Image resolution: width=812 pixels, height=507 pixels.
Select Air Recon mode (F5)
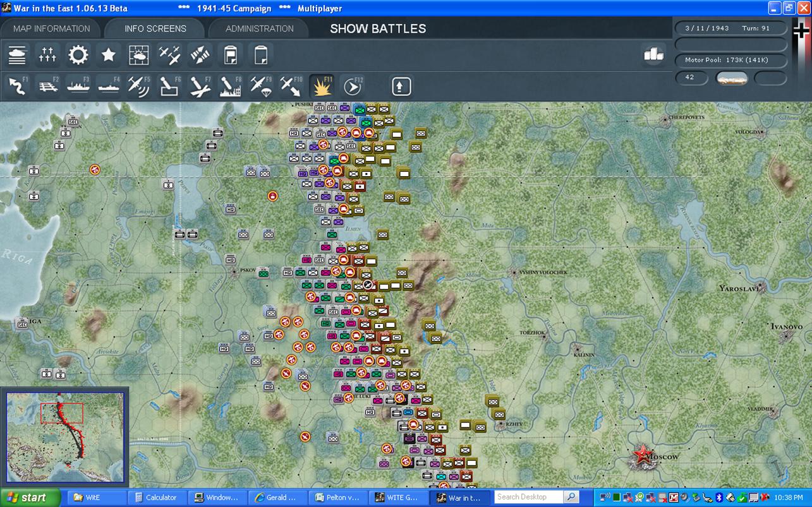coord(139,86)
